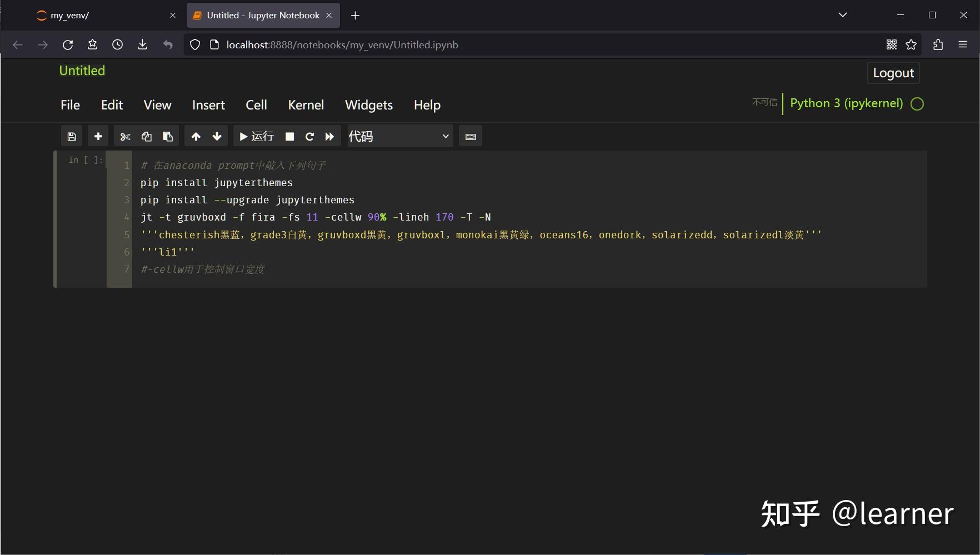The height and width of the screenshot is (555, 980).
Task: Open the Kernel menu
Action: coord(306,105)
